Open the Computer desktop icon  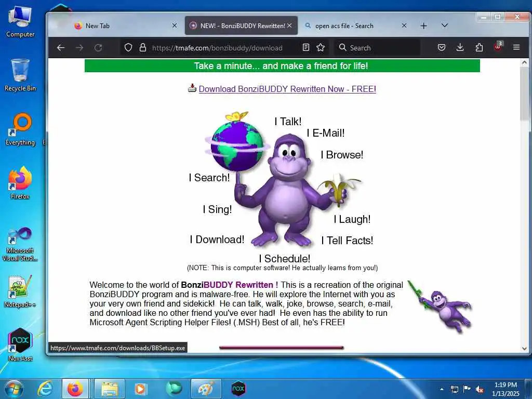point(20,21)
